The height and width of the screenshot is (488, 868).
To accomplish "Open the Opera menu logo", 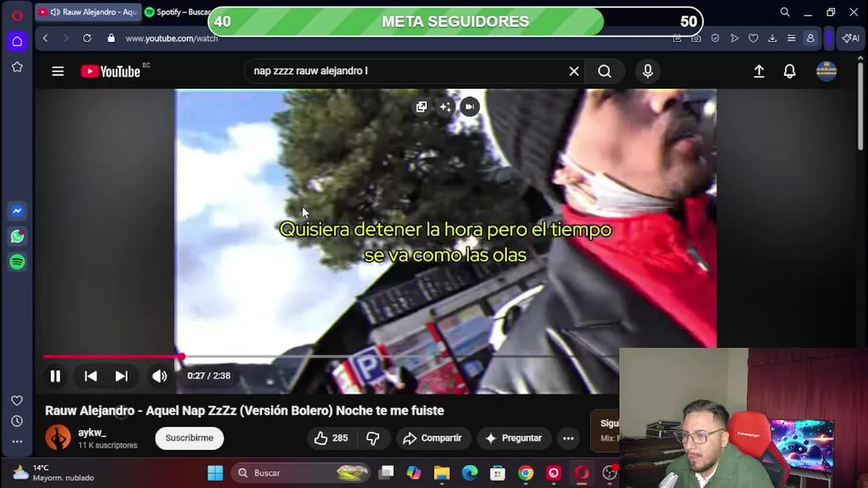I will click(x=17, y=15).
